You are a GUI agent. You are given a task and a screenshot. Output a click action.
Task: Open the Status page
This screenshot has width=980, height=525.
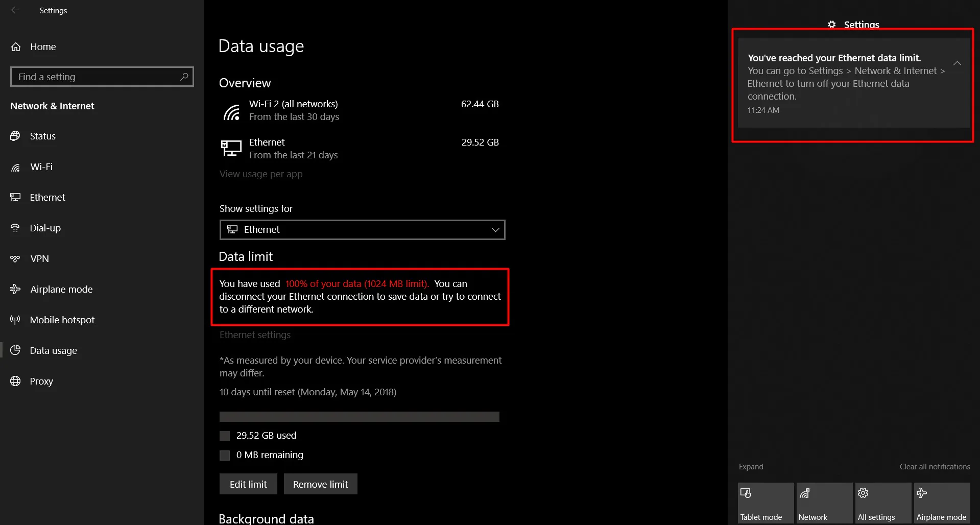click(102, 136)
